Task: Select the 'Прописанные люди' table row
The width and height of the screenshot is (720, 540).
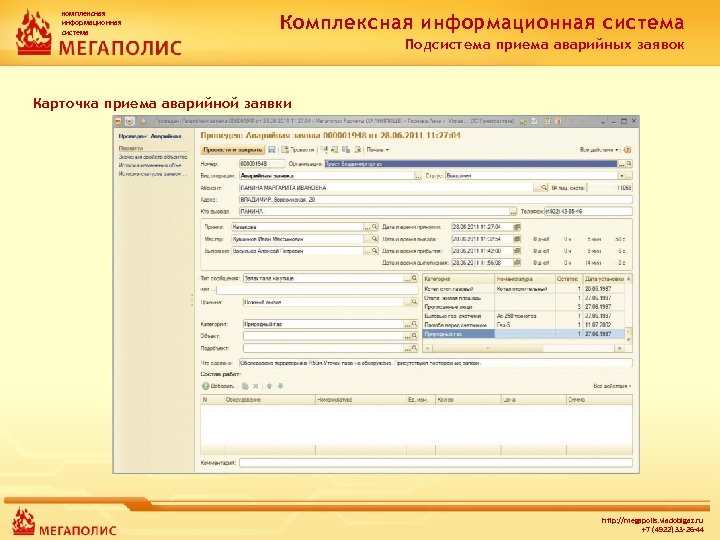Action: tap(523, 306)
